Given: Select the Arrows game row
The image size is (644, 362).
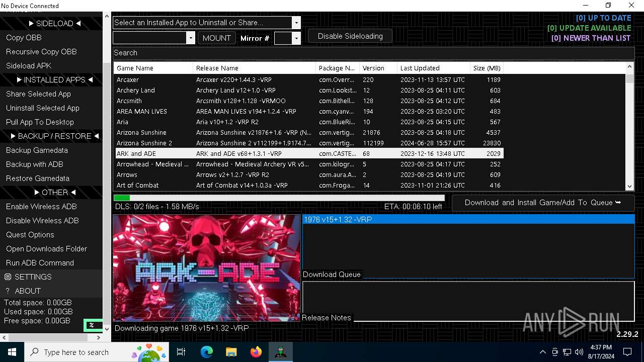Looking at the screenshot, I should pyautogui.click(x=308, y=174).
